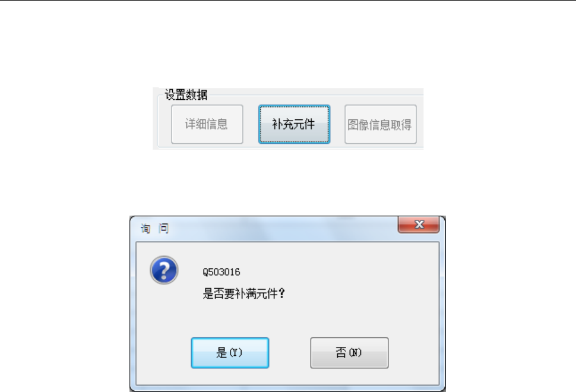
Task: Click the 设置数据 group label
Action: point(186,95)
